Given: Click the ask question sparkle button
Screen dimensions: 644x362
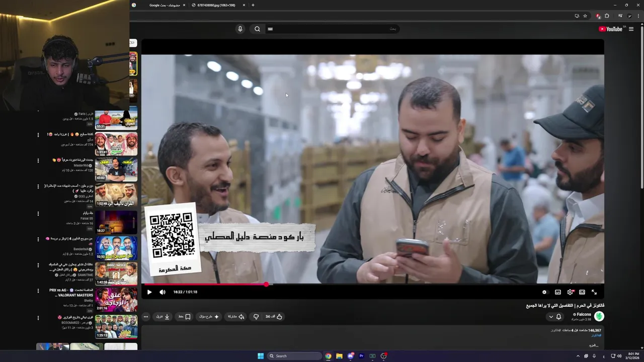Looking at the screenshot, I should point(209,317).
